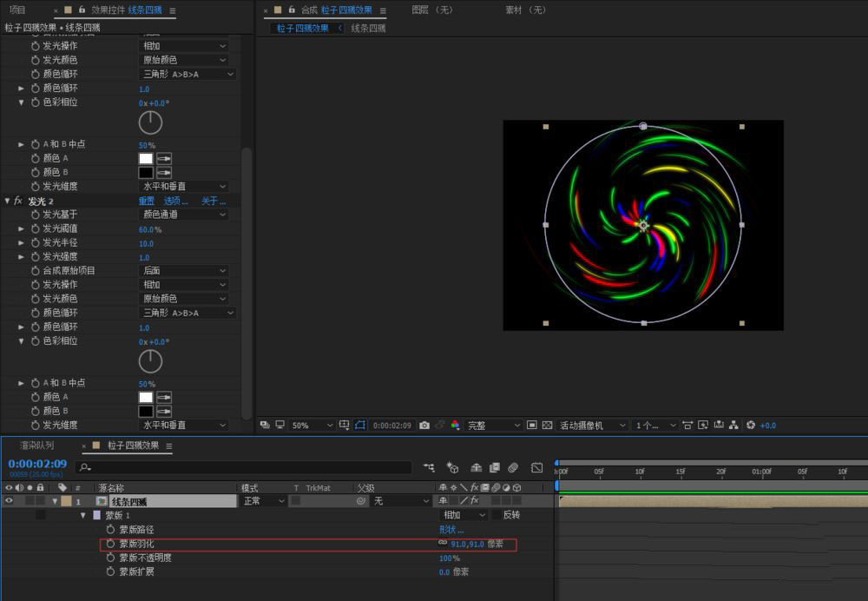
Task: Open the 活动摄像机 view dropdown
Action: click(x=593, y=426)
